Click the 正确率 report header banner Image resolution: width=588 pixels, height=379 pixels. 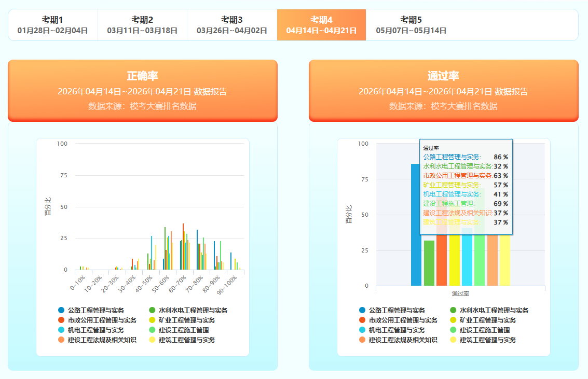143,91
